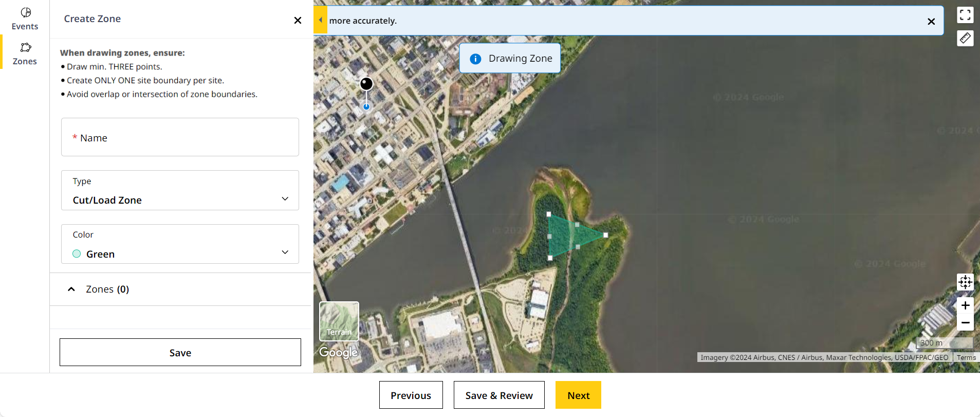Open the Type dropdown
The width and height of the screenshot is (980, 417).
click(x=180, y=191)
